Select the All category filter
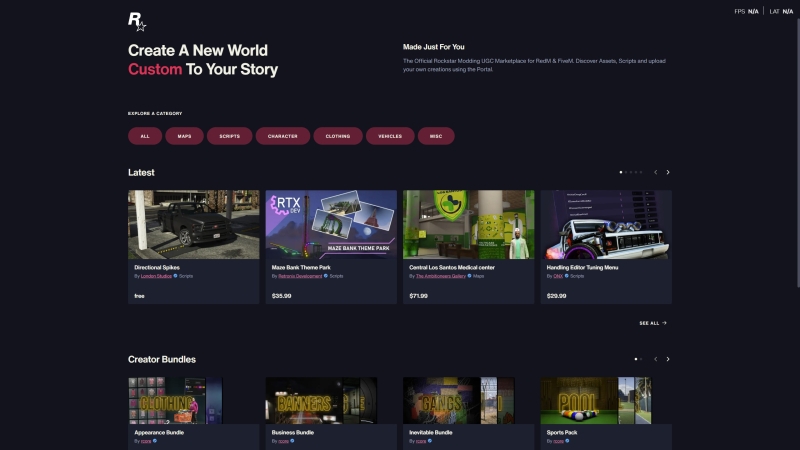800x450 pixels. [x=145, y=136]
